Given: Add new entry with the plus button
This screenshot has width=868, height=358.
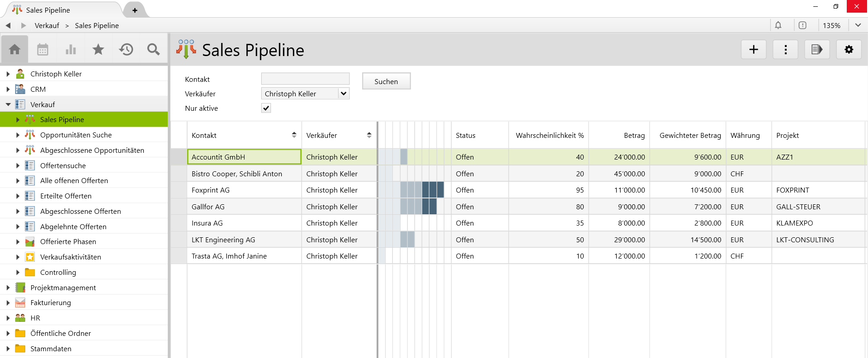Looking at the screenshot, I should click(753, 49).
